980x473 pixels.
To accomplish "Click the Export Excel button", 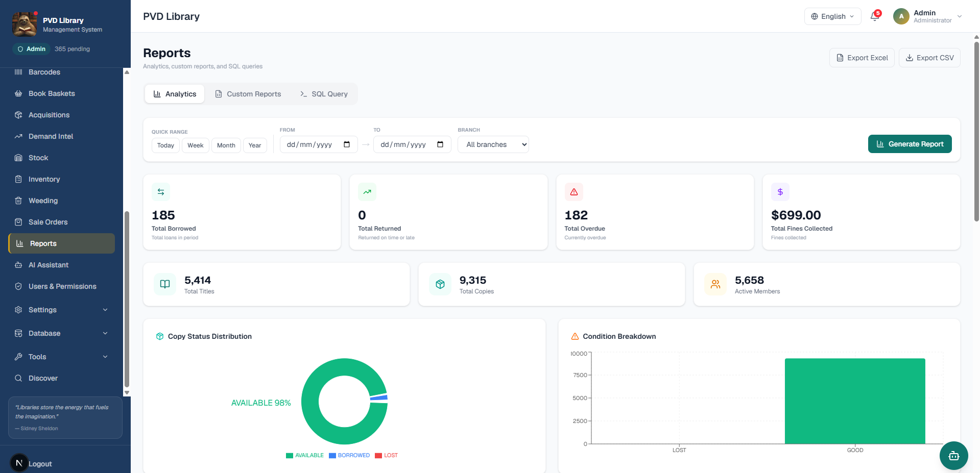I will (x=862, y=58).
